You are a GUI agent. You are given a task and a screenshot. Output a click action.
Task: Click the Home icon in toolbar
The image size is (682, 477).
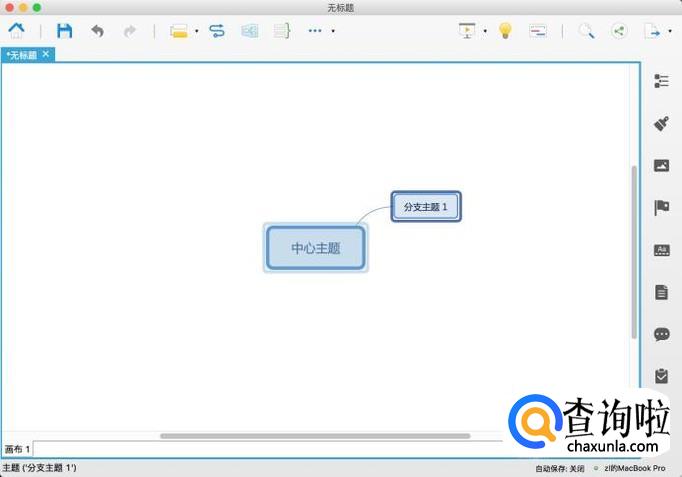17,30
